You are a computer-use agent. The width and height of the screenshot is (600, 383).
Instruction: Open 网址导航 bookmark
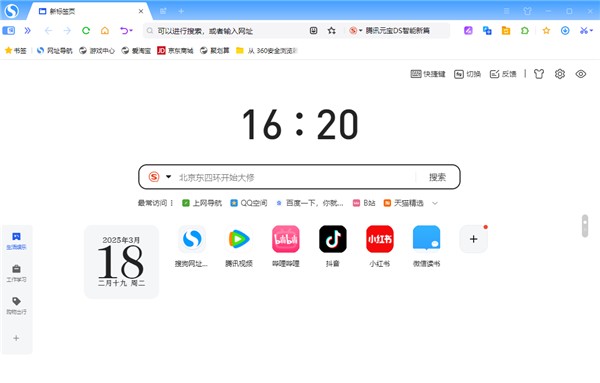(55, 51)
